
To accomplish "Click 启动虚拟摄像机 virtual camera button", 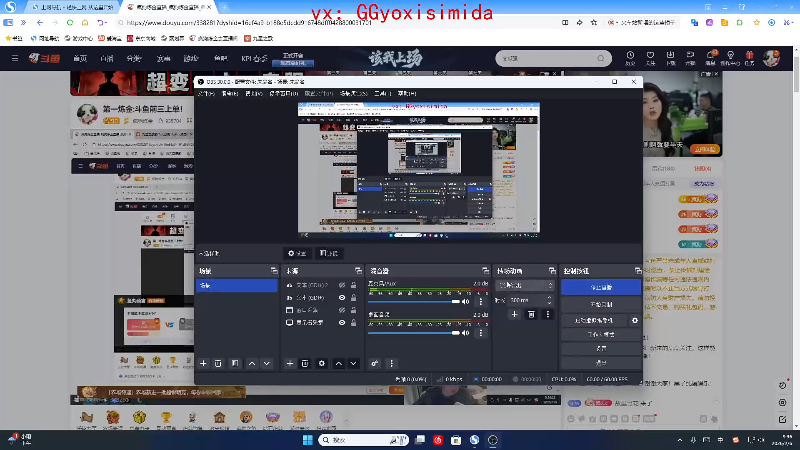I will pos(594,320).
